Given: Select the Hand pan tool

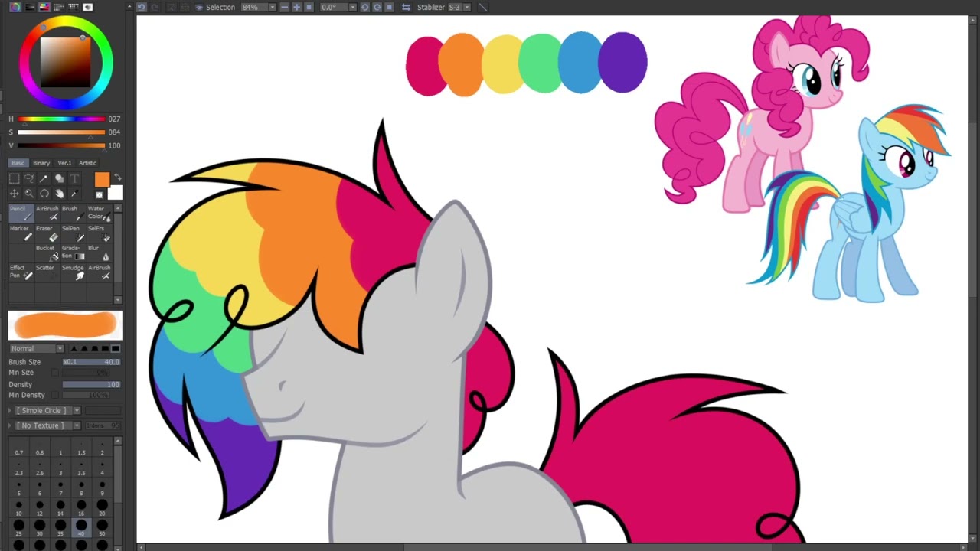Looking at the screenshot, I should (59, 194).
